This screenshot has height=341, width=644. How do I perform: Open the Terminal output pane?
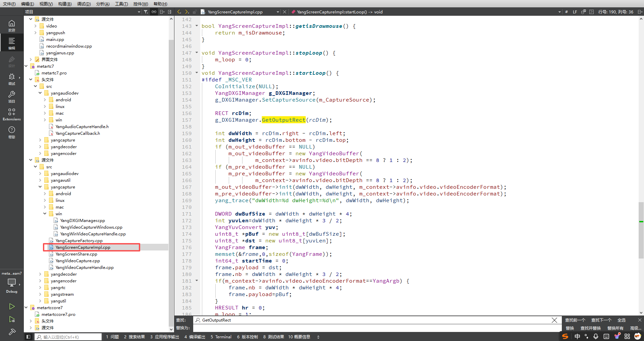pos(221,337)
